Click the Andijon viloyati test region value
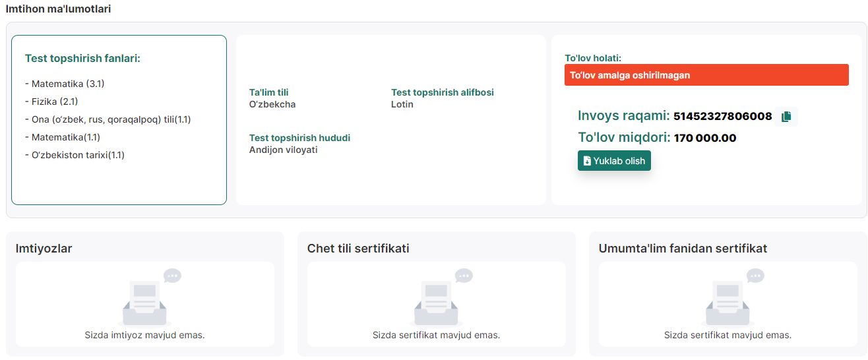 (x=283, y=150)
